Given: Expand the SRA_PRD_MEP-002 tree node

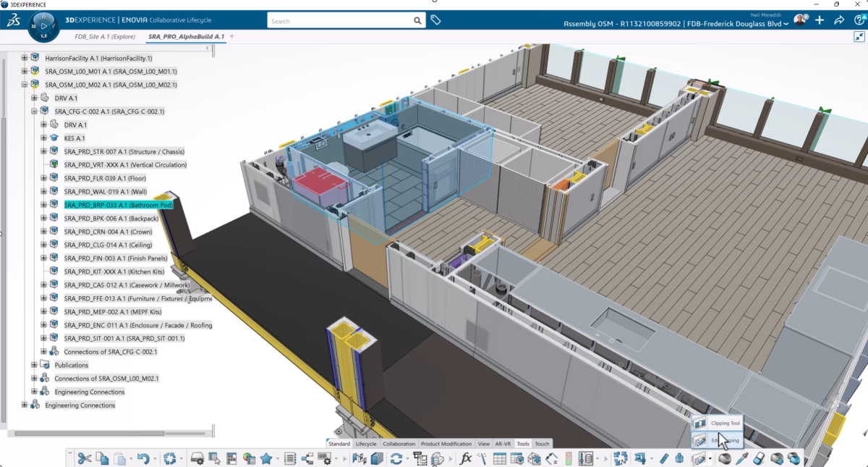Looking at the screenshot, I should [43, 311].
